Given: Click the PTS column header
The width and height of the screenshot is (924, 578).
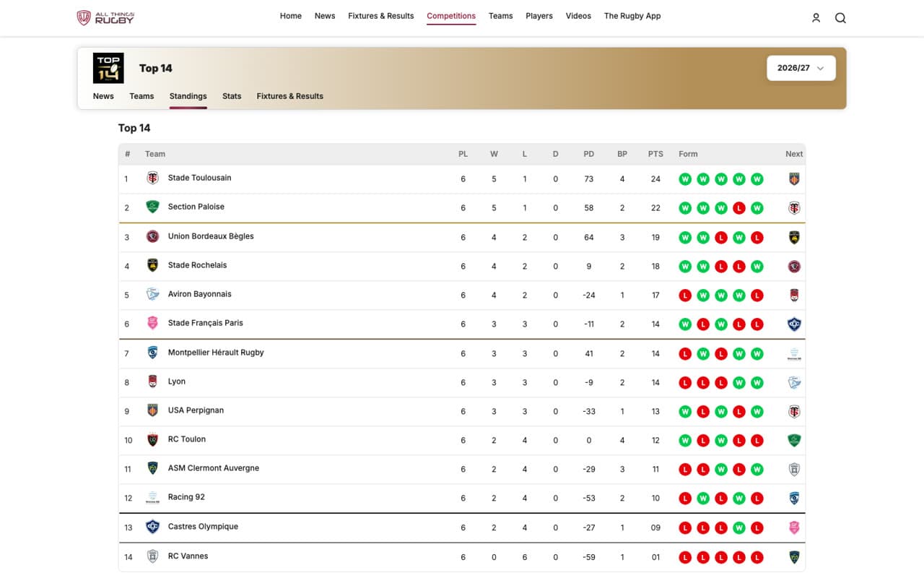Looking at the screenshot, I should (655, 154).
